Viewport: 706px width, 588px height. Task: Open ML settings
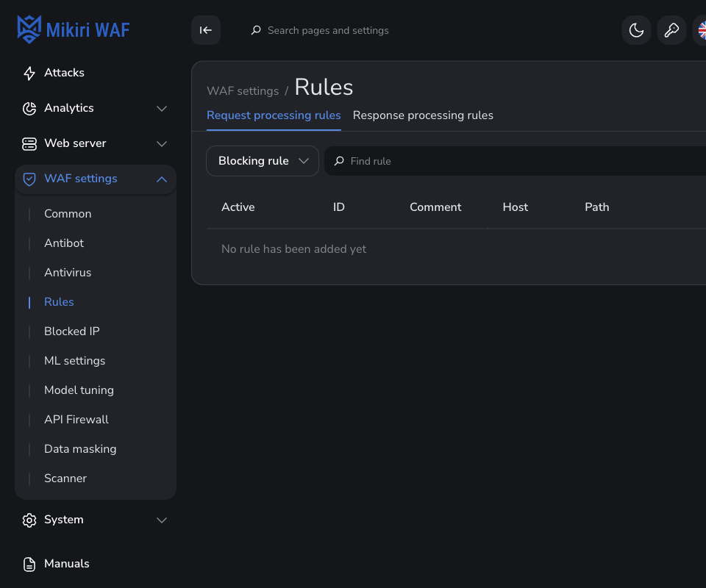click(x=75, y=361)
